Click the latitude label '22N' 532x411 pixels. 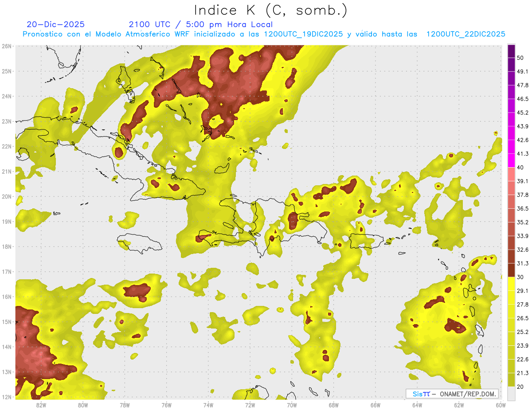pos(7,146)
